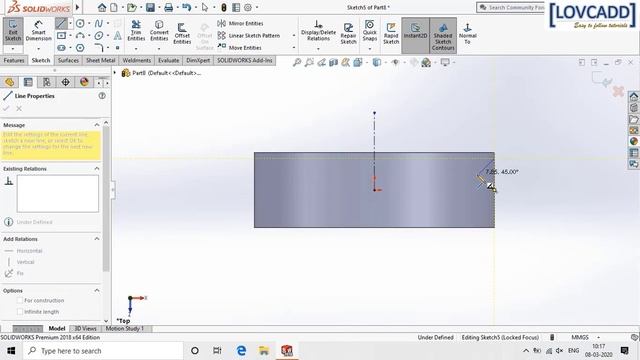Screen dimensions: 640x360
Task: Click the Windows Start button
Action: (x=11, y=351)
